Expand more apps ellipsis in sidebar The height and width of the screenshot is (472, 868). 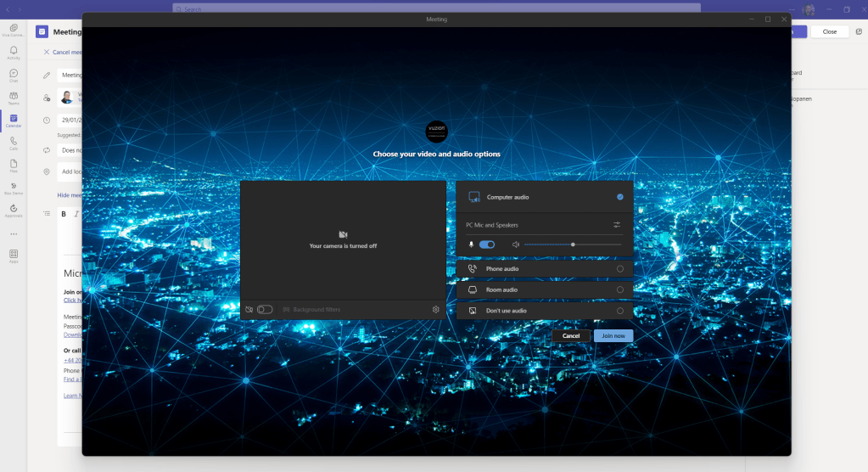click(x=14, y=233)
